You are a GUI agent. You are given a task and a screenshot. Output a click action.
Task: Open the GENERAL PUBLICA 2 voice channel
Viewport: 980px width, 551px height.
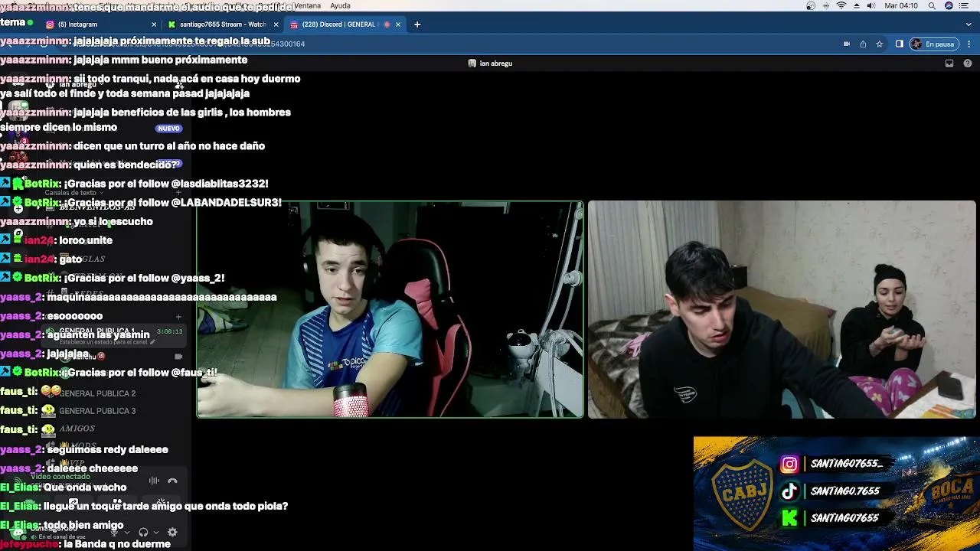(97, 393)
